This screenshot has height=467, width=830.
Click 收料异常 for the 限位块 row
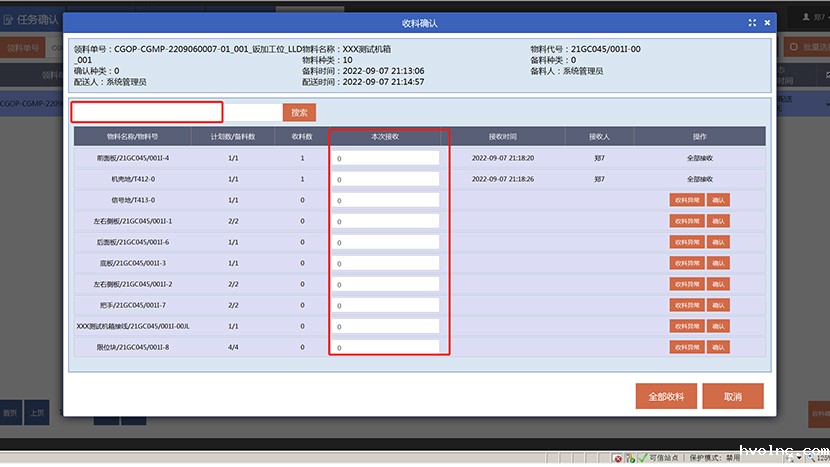click(687, 347)
